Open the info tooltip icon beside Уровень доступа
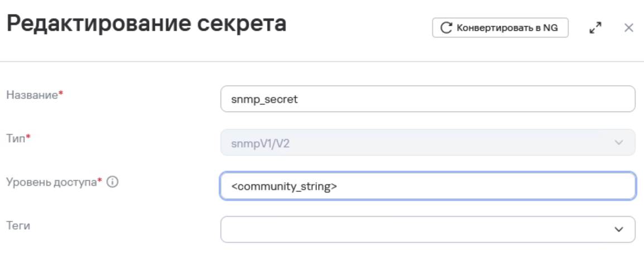The image size is (644, 259). pyautogui.click(x=112, y=182)
